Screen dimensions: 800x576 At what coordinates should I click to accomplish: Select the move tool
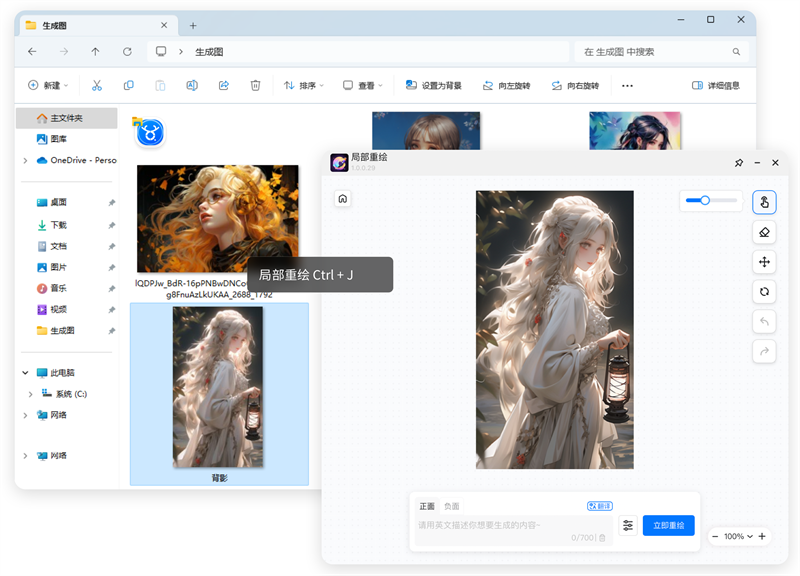pos(763,262)
